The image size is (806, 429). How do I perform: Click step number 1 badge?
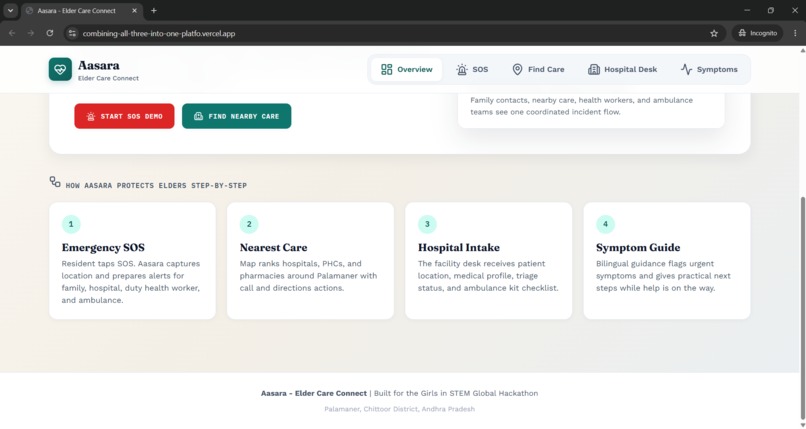pos(71,224)
